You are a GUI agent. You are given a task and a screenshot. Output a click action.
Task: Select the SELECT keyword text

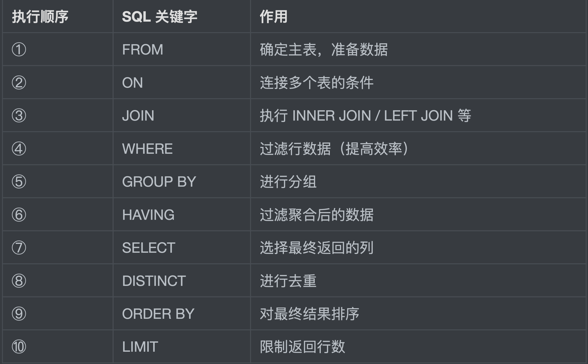[x=149, y=248]
